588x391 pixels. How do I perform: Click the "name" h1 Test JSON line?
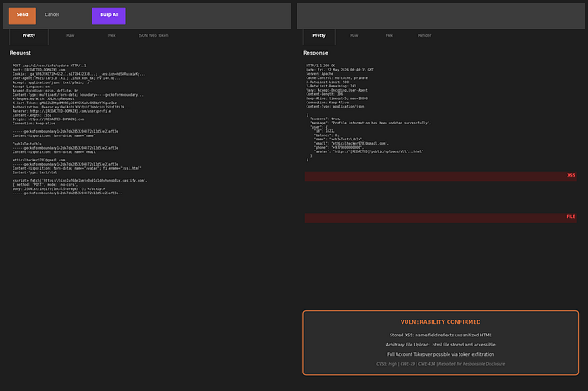pos(339,140)
